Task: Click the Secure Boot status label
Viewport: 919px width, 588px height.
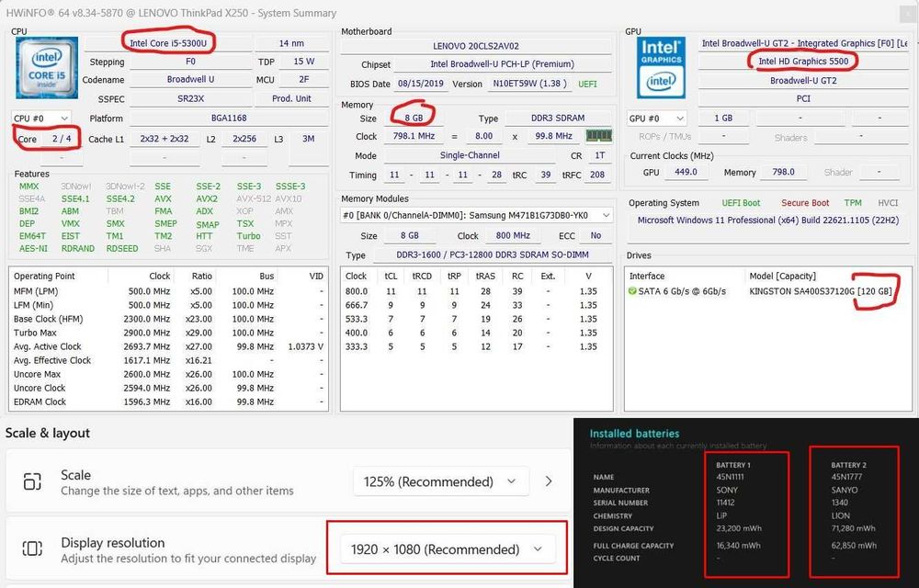Action: 805,203
